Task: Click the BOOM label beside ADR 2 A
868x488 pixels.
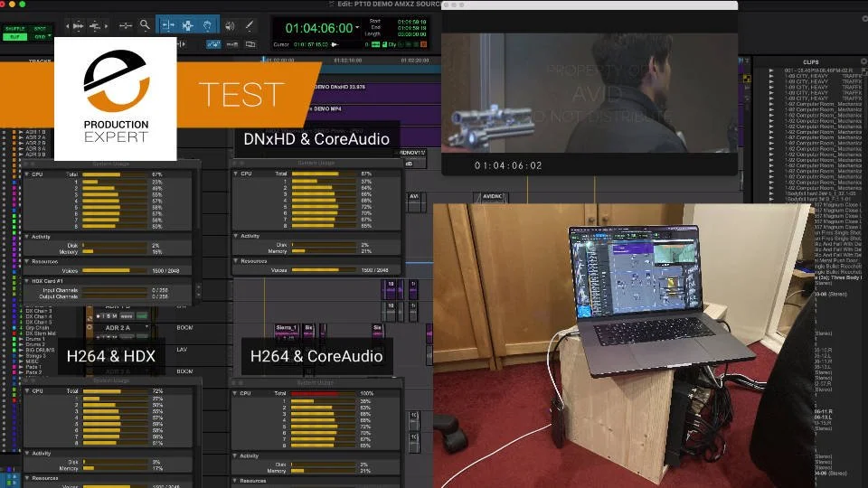Action: [184, 327]
